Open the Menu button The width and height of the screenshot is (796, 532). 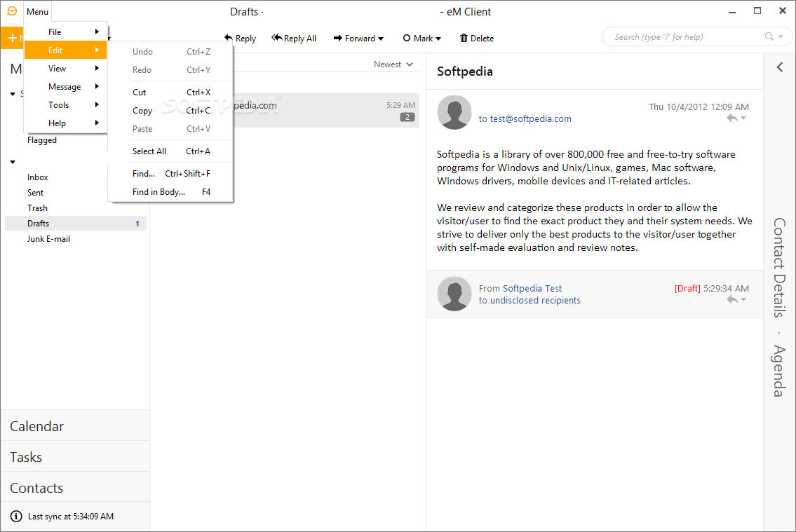click(38, 12)
